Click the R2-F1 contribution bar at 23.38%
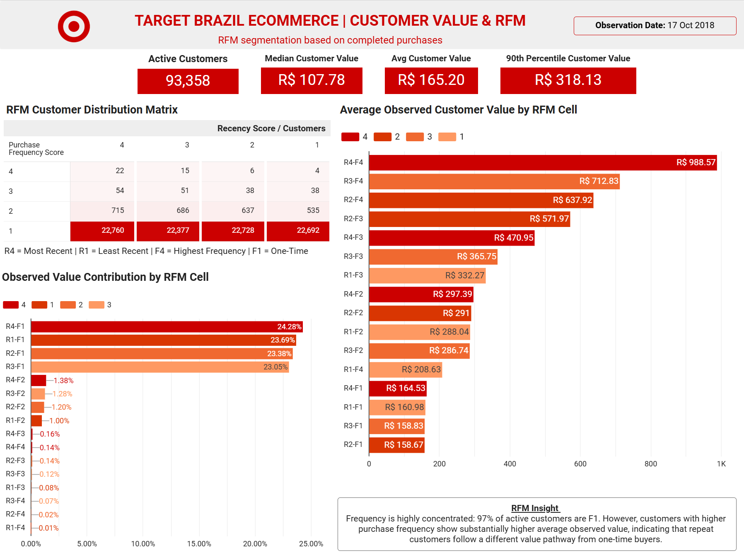Image resolution: width=744 pixels, height=560 pixels. point(162,354)
